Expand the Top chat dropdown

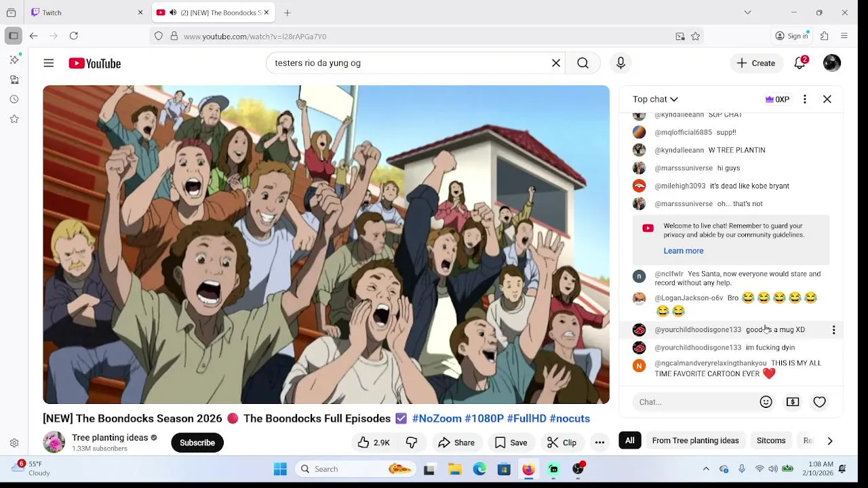tap(655, 99)
